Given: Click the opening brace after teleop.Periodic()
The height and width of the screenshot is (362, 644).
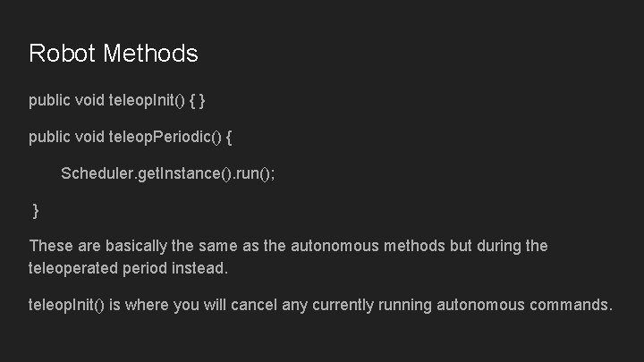Looking at the screenshot, I should pyautogui.click(x=230, y=137).
